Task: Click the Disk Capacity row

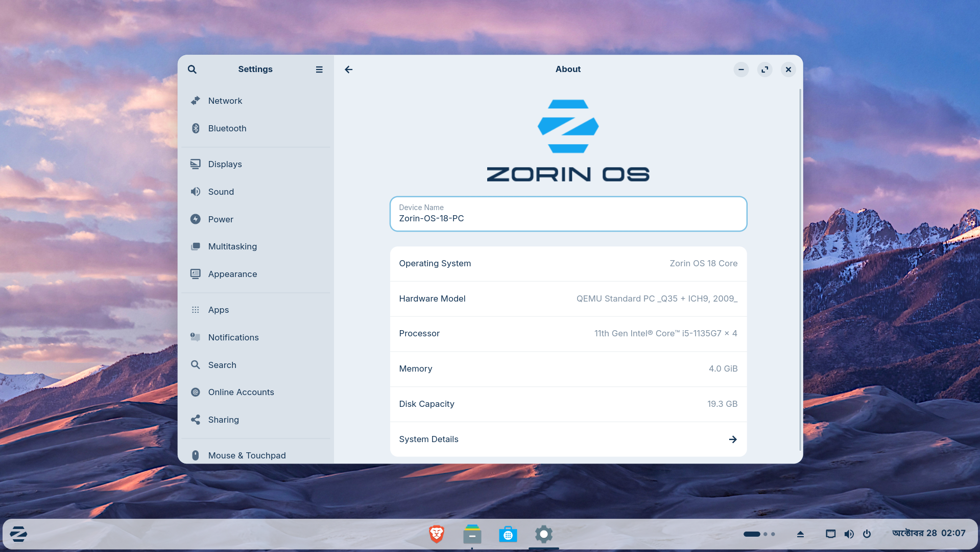Action: click(x=568, y=404)
